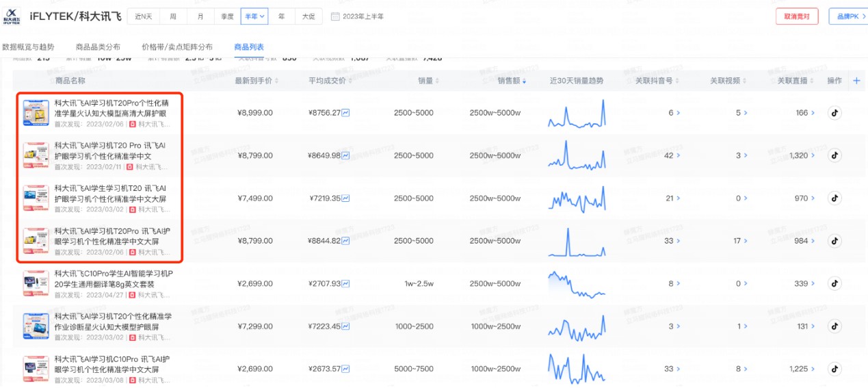Select price cell ¥7,499.00
Image resolution: width=868 pixels, height=388 pixels.
254,198
